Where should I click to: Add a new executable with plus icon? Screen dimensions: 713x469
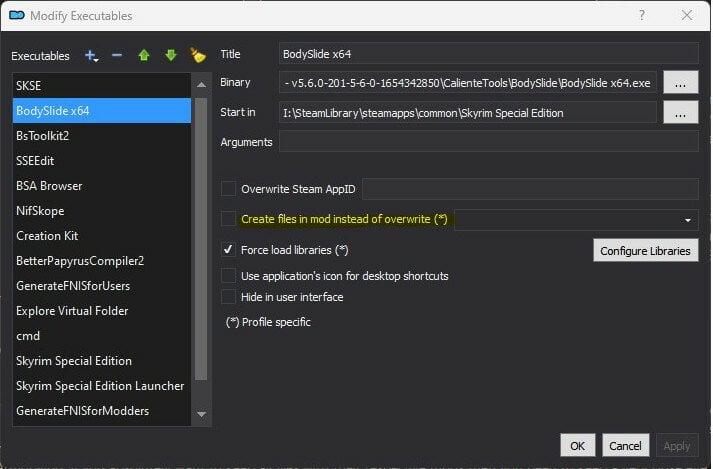click(x=91, y=56)
